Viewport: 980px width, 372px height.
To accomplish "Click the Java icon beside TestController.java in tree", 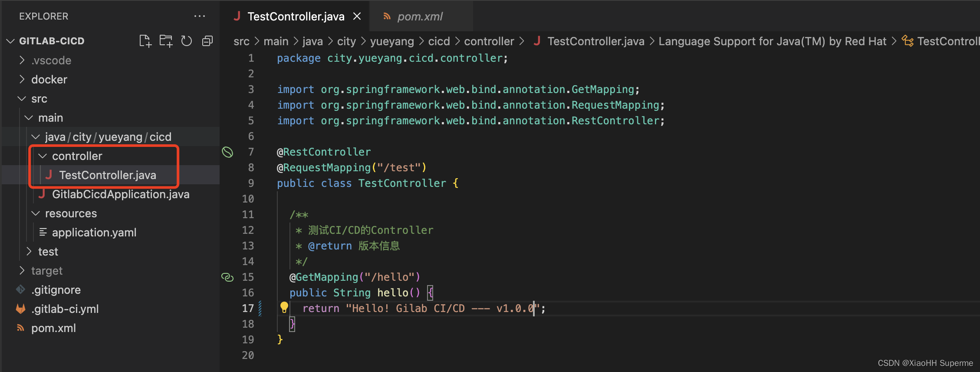I will 49,175.
